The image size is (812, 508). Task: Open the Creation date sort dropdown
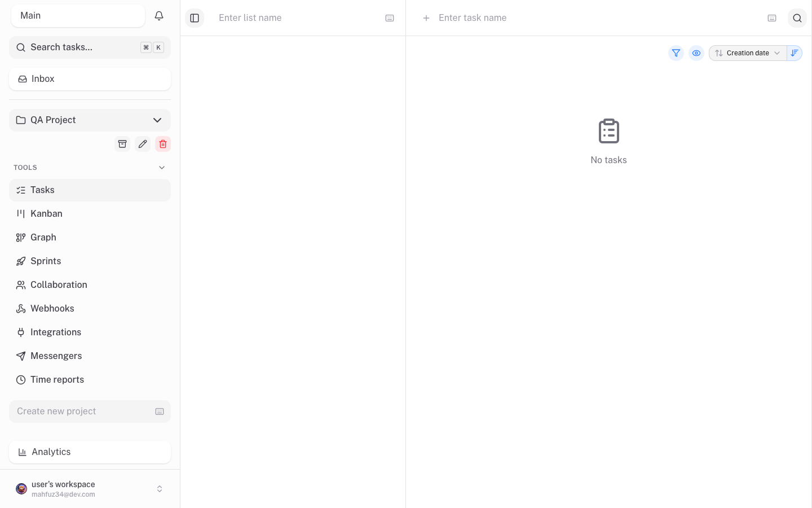coord(748,53)
